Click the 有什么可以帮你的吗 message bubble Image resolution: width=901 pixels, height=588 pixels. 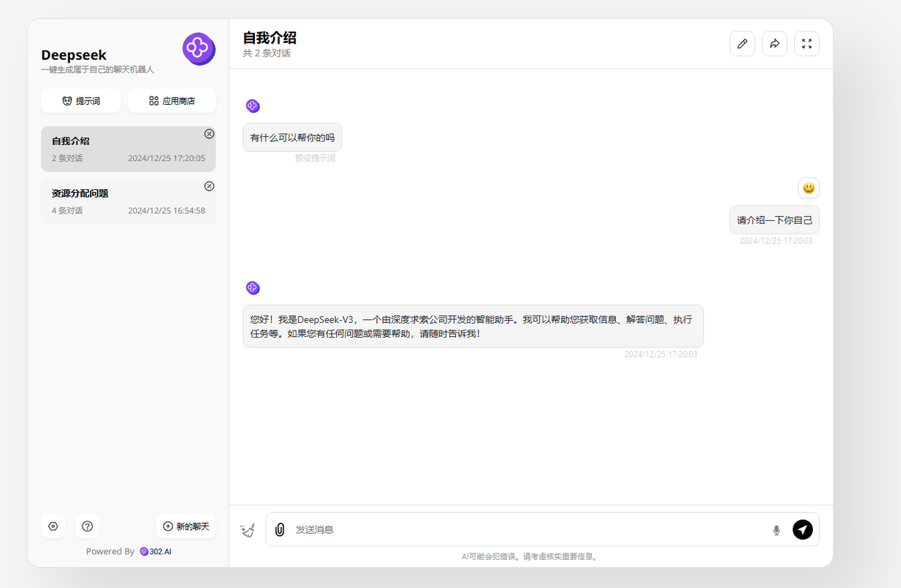click(292, 137)
